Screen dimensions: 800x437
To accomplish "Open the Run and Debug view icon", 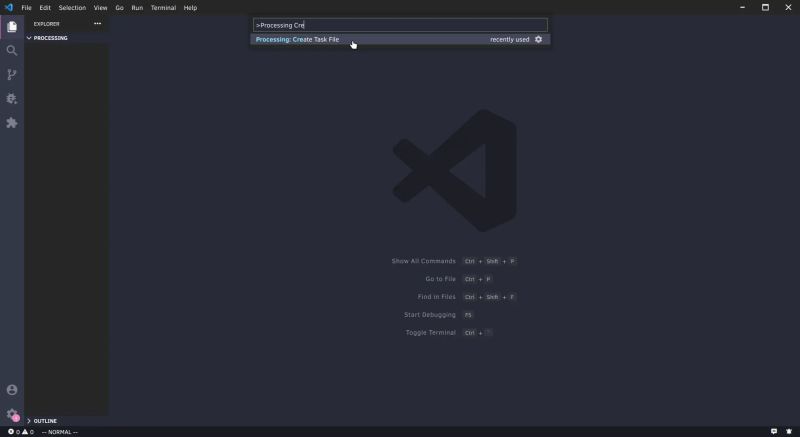I will coord(12,98).
